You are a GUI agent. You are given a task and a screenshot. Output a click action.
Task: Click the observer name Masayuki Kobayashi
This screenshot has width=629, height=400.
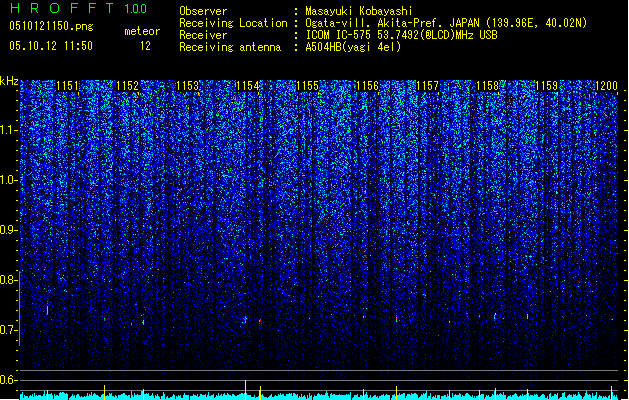359,11
